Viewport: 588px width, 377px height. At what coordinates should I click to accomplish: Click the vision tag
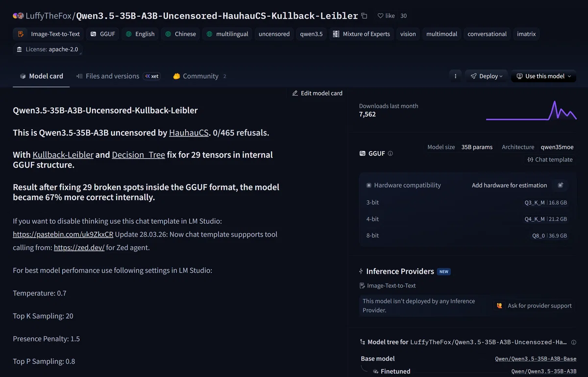pos(408,34)
